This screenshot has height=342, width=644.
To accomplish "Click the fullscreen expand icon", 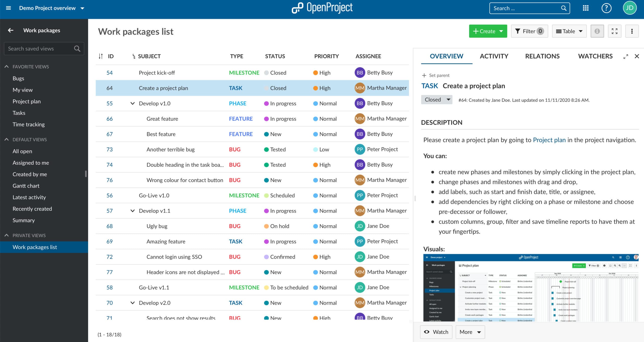I will point(615,31).
